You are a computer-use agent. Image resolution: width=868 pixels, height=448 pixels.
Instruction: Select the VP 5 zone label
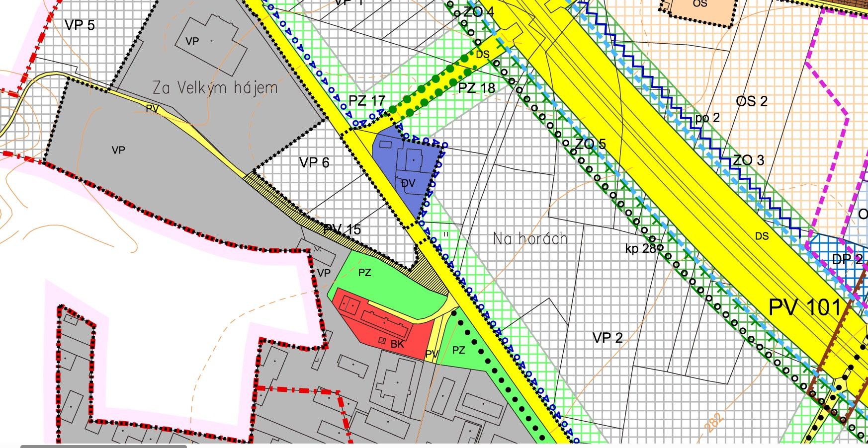click(x=80, y=25)
